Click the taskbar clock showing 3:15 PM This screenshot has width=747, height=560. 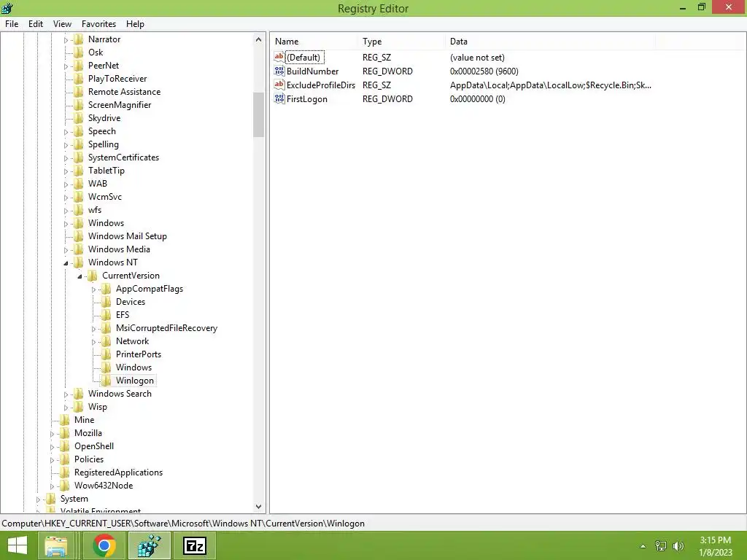coord(715,540)
